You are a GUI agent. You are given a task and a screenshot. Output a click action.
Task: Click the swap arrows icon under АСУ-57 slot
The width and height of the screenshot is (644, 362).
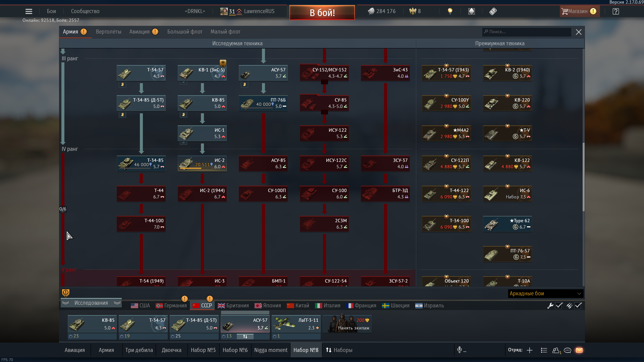[x=245, y=336]
